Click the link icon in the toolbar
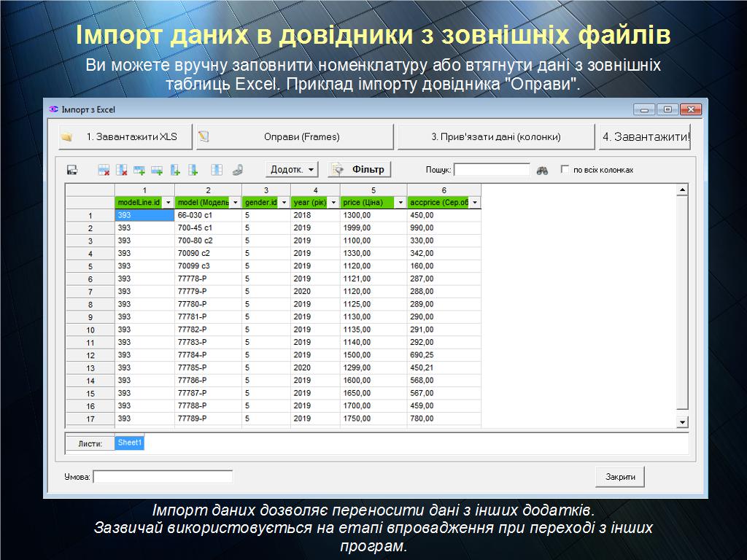 (x=237, y=170)
